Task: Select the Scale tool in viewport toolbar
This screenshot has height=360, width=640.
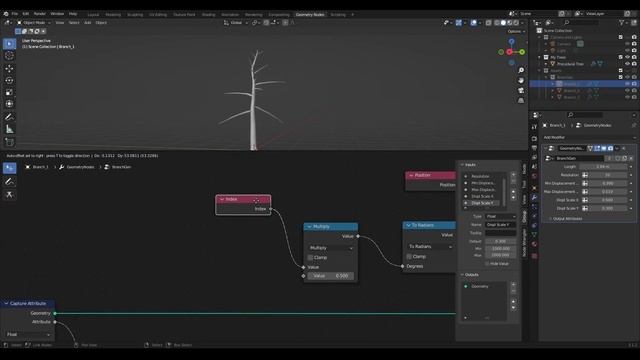Action: 9,92
